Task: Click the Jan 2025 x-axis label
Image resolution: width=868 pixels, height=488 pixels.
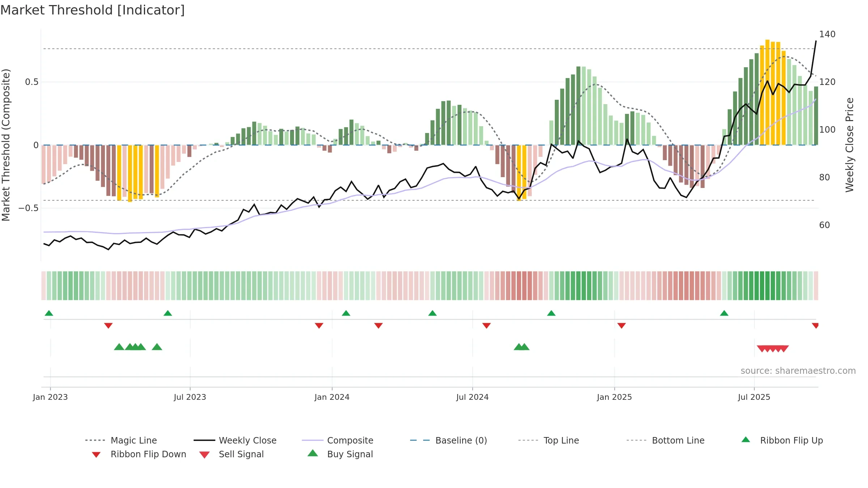Action: [614, 397]
